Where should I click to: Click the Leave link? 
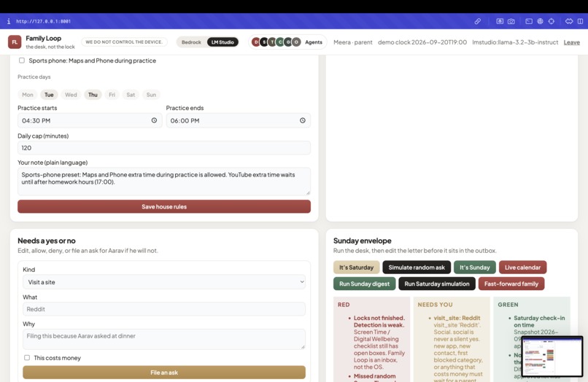[571, 42]
